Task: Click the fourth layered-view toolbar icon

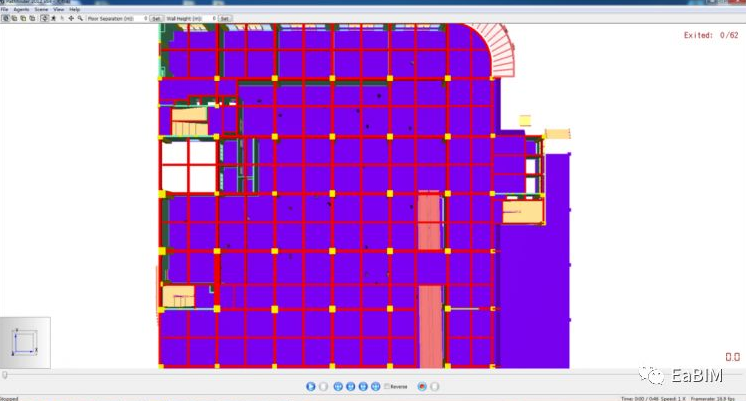Action: click(32, 19)
